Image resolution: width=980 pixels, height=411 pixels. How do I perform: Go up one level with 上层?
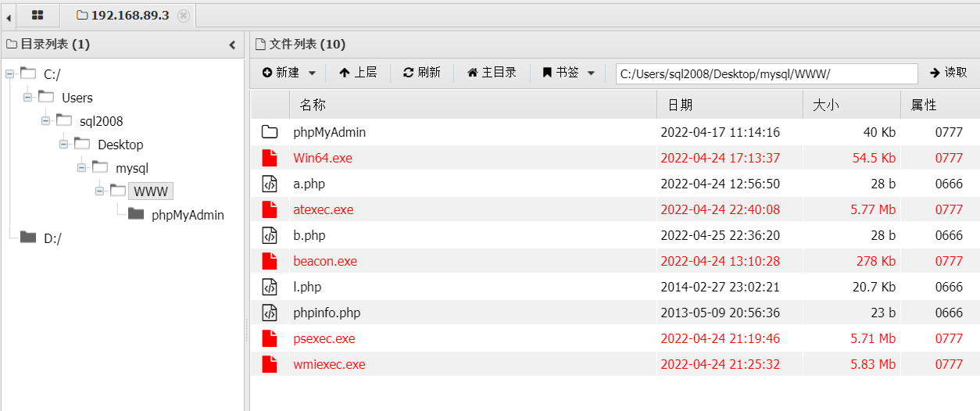(358, 73)
